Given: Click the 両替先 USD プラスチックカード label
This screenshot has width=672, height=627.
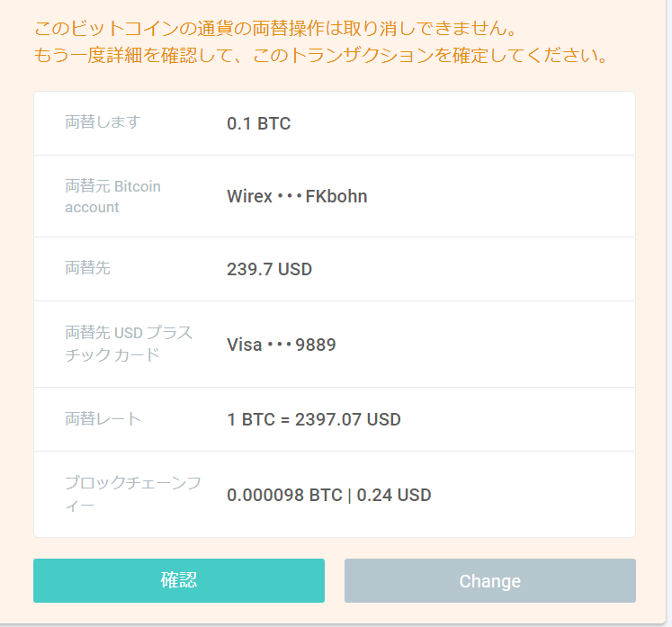Looking at the screenshot, I should [x=129, y=344].
